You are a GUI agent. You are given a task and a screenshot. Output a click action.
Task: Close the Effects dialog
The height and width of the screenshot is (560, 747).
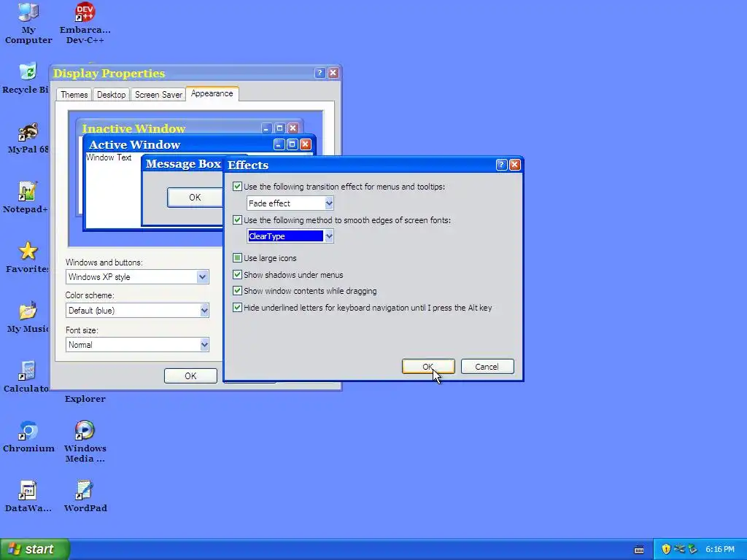click(515, 165)
